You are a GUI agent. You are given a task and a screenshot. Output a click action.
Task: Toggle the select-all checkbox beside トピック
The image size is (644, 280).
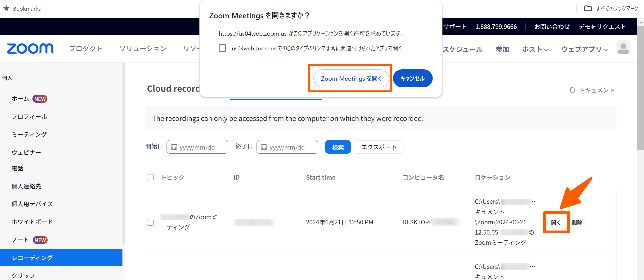coord(150,178)
